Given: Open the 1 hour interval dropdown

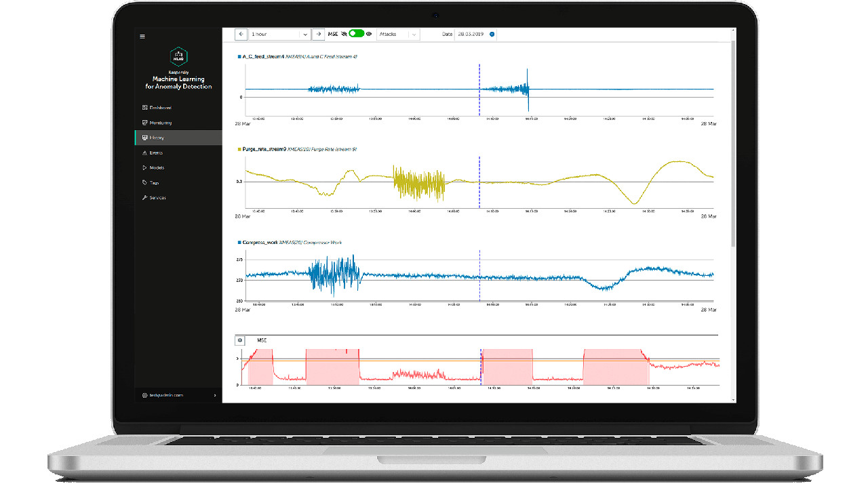Looking at the screenshot, I should tap(279, 34).
